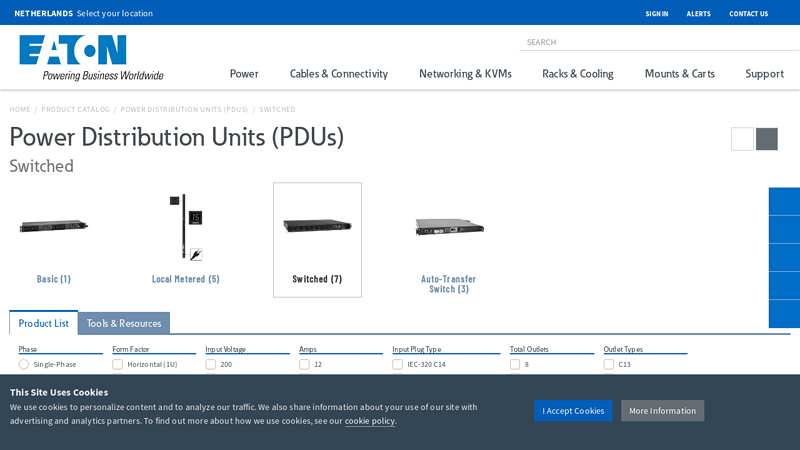This screenshot has height=450, width=800.
Task: Focus the Search input field
Action: coord(659,42)
